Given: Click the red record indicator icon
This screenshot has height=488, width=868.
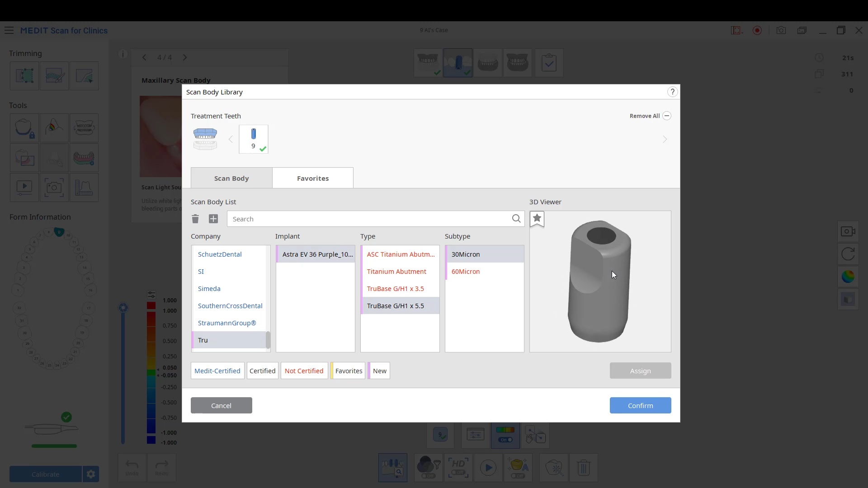Looking at the screenshot, I should (x=757, y=30).
